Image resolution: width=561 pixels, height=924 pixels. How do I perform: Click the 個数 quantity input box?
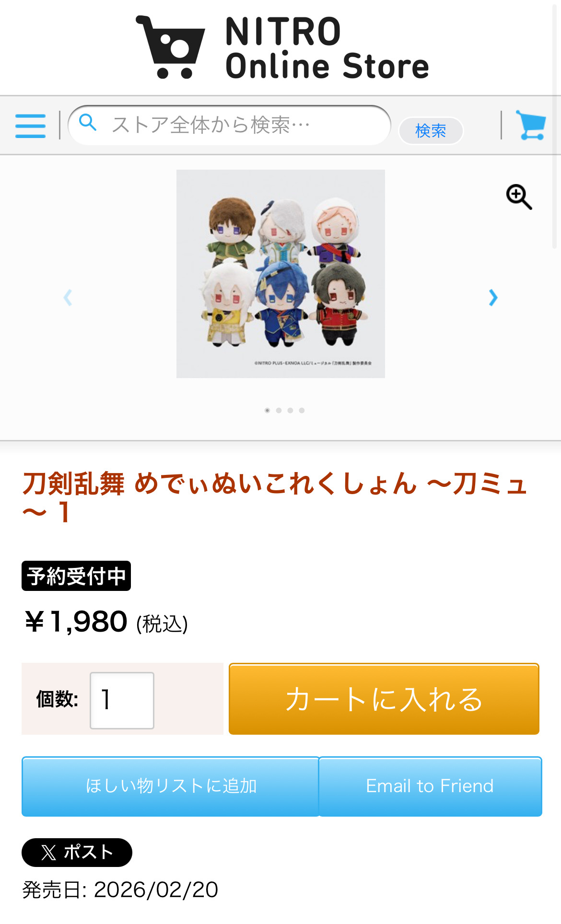pyautogui.click(x=122, y=700)
